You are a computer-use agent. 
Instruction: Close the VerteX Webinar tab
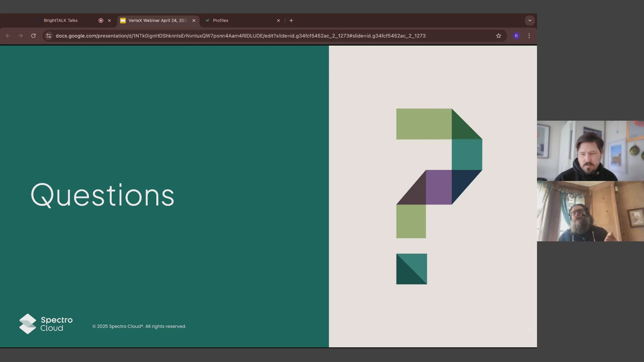tap(194, 20)
